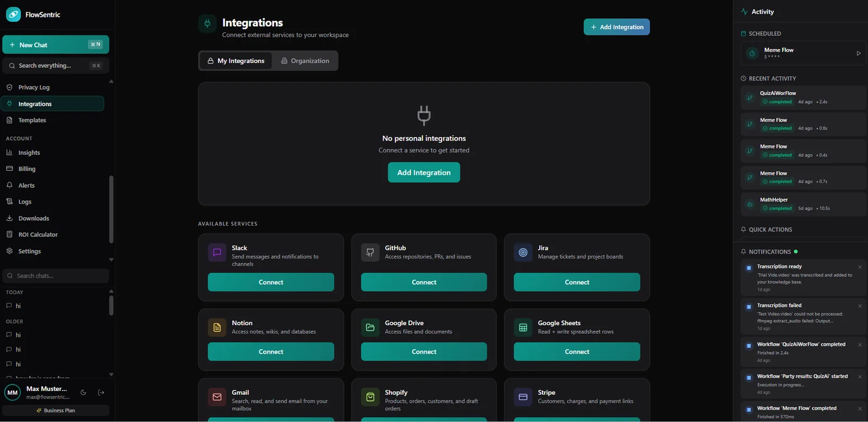This screenshot has width=868, height=422.
Task: Connect Google Sheets service
Action: click(577, 352)
